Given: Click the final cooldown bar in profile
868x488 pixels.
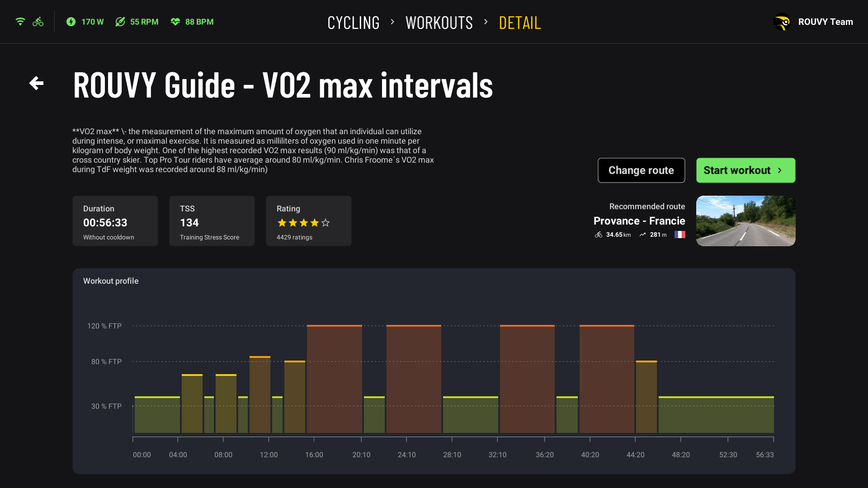Looking at the screenshot, I should click(x=716, y=414).
